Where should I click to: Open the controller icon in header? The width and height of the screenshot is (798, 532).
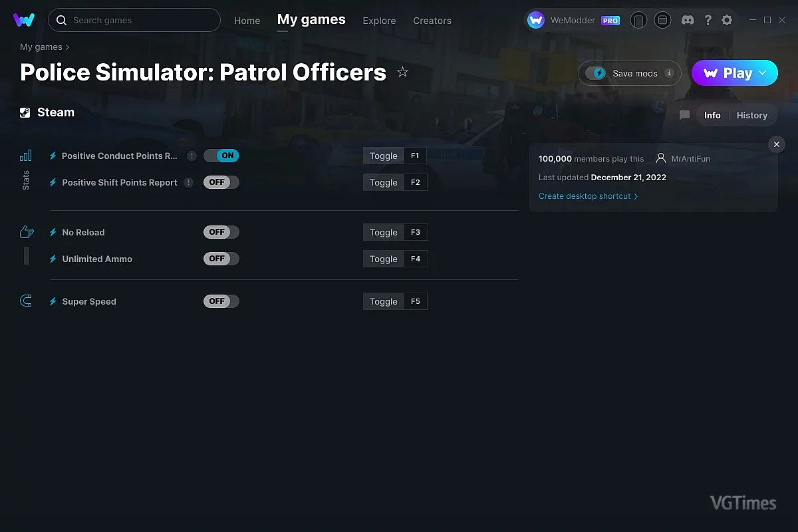(638, 21)
